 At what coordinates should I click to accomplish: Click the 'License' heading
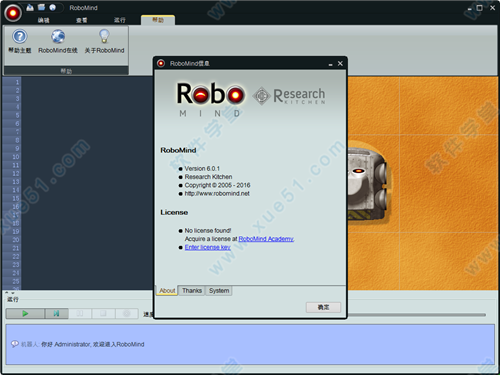[x=174, y=212]
